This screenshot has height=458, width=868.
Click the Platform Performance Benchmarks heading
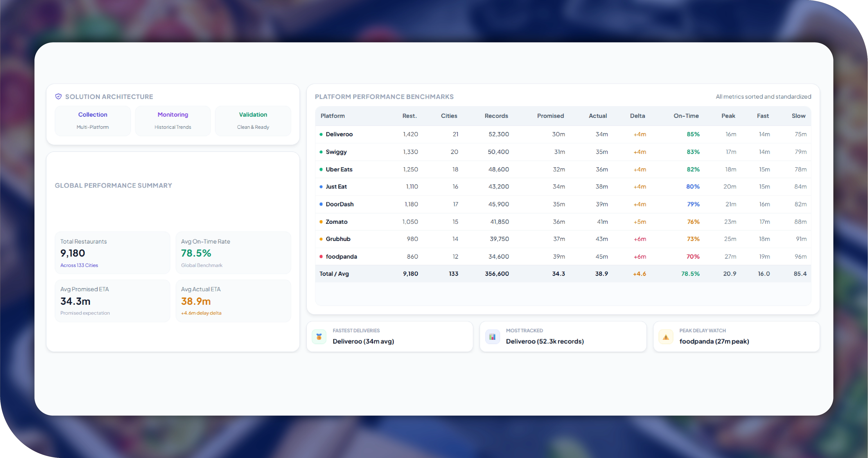(384, 97)
